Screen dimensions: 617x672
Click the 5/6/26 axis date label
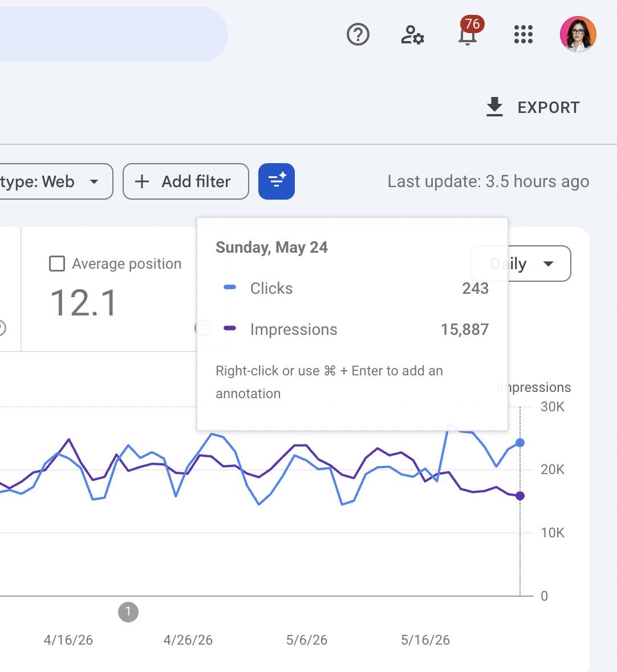click(307, 640)
